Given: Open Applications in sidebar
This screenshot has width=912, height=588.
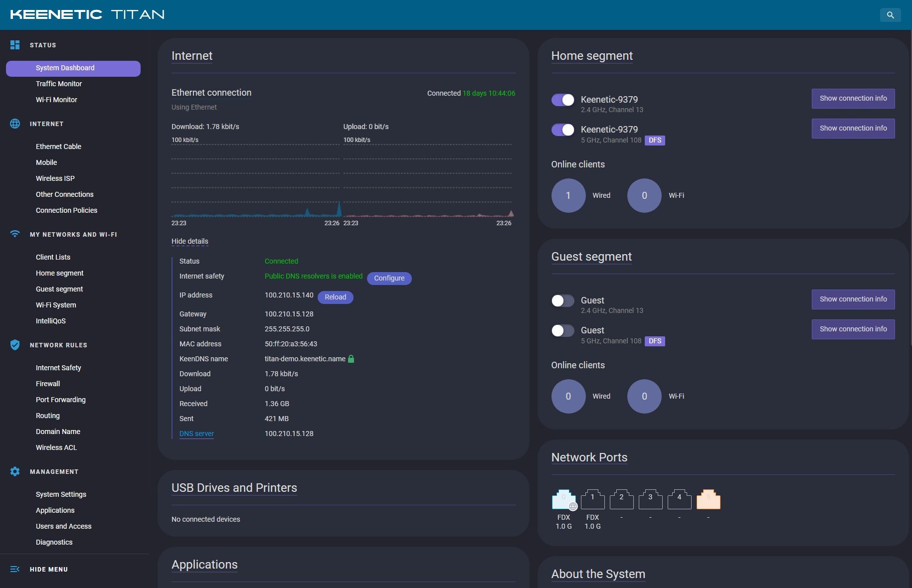Looking at the screenshot, I should tap(55, 510).
